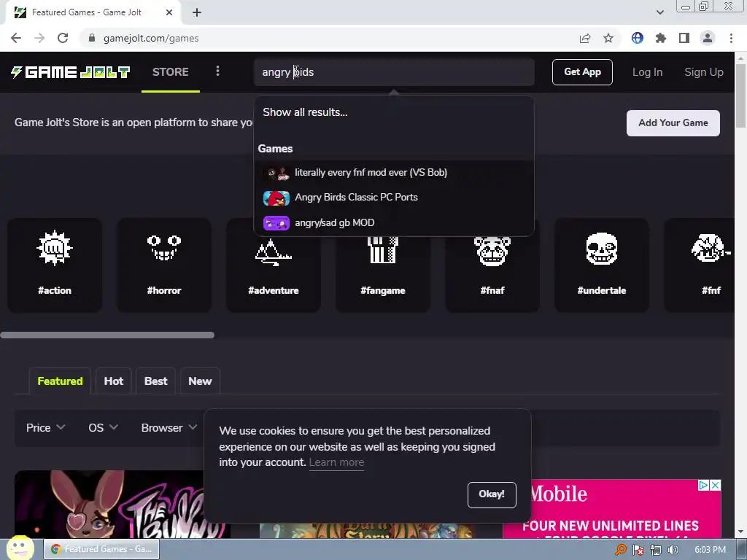Select the #fnf tag tile
Image resolution: width=747 pixels, height=560 pixels.
tap(700, 265)
